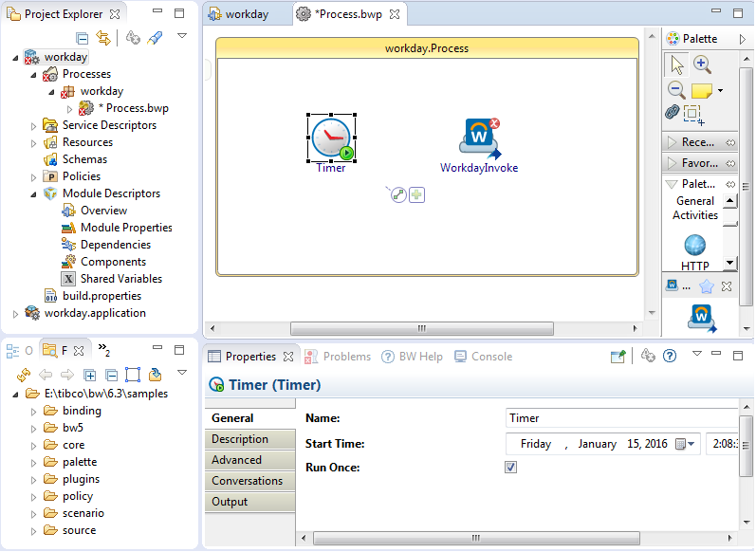This screenshot has width=756, height=552.
Task: Switch to the Console tab
Action: tap(484, 357)
